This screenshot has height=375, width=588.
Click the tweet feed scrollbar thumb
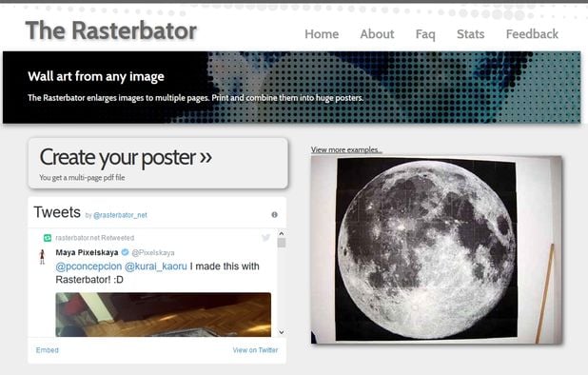coord(282,243)
